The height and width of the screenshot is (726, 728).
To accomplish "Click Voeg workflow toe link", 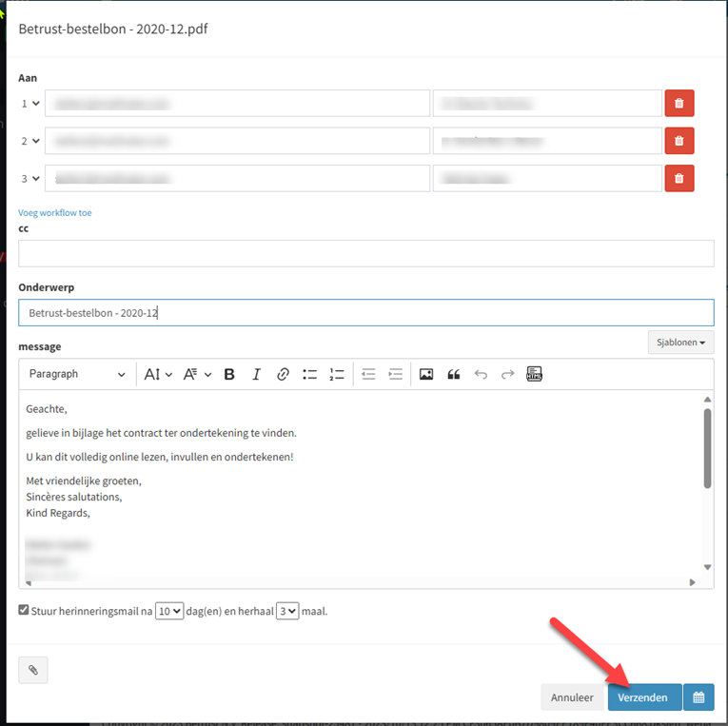I will pyautogui.click(x=55, y=212).
